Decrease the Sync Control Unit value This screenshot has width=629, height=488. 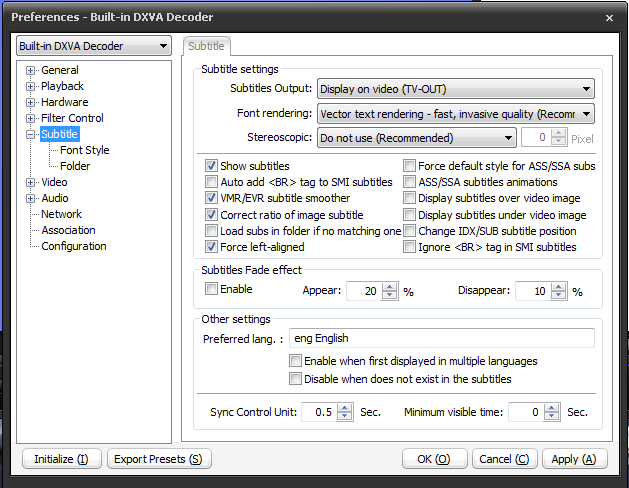click(345, 417)
